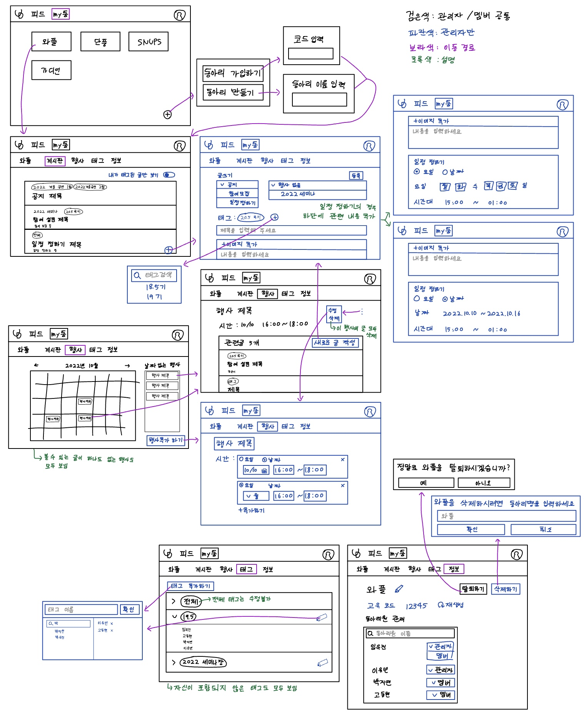This screenshot has width=584, height=728.
Task: Remove 고동현 with the x in the tag popup
Action: coord(112,630)
